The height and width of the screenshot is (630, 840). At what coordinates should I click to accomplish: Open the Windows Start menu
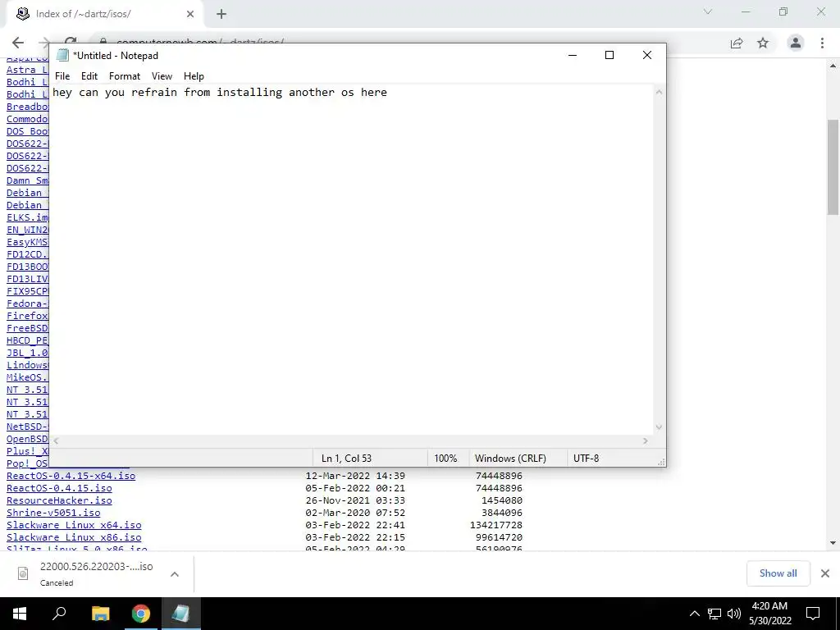20,614
